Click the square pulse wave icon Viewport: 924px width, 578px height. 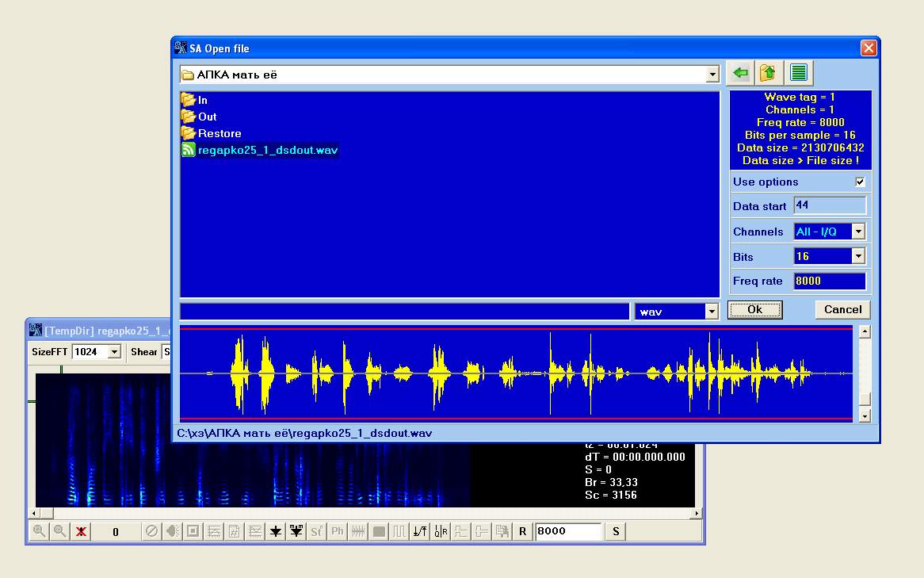pyautogui.click(x=399, y=530)
